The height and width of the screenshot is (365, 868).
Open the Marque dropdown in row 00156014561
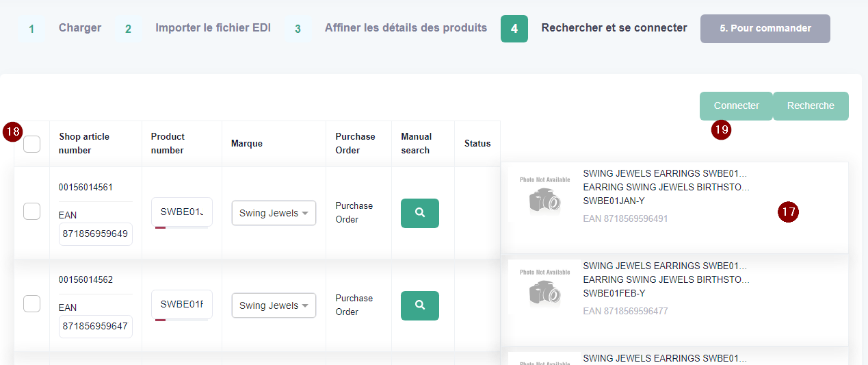[274, 213]
